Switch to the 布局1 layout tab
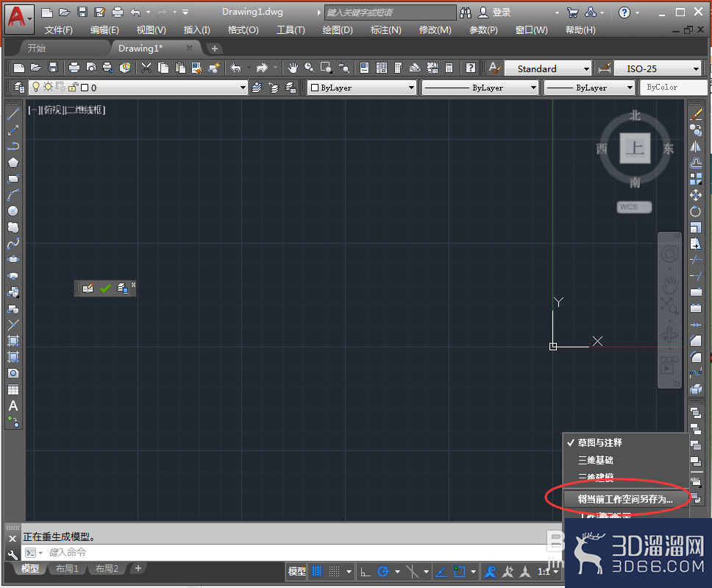The image size is (712, 588). (67, 568)
